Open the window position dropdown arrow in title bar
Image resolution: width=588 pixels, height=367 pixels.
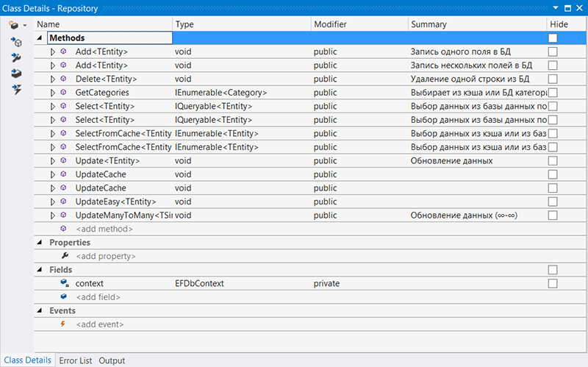coord(556,8)
